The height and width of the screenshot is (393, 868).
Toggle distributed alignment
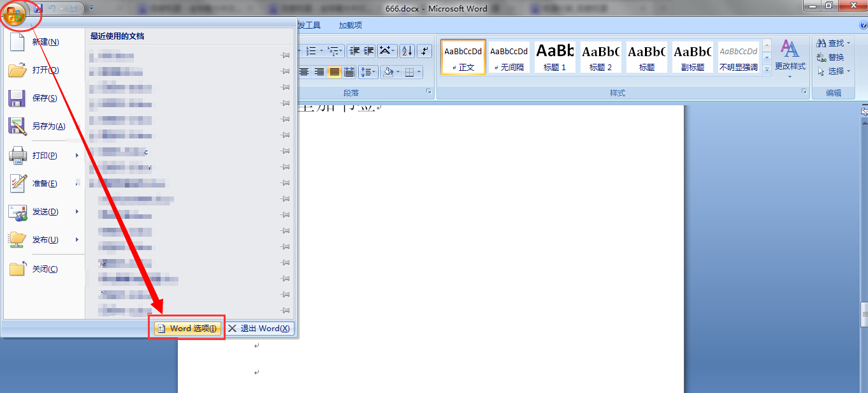click(349, 72)
